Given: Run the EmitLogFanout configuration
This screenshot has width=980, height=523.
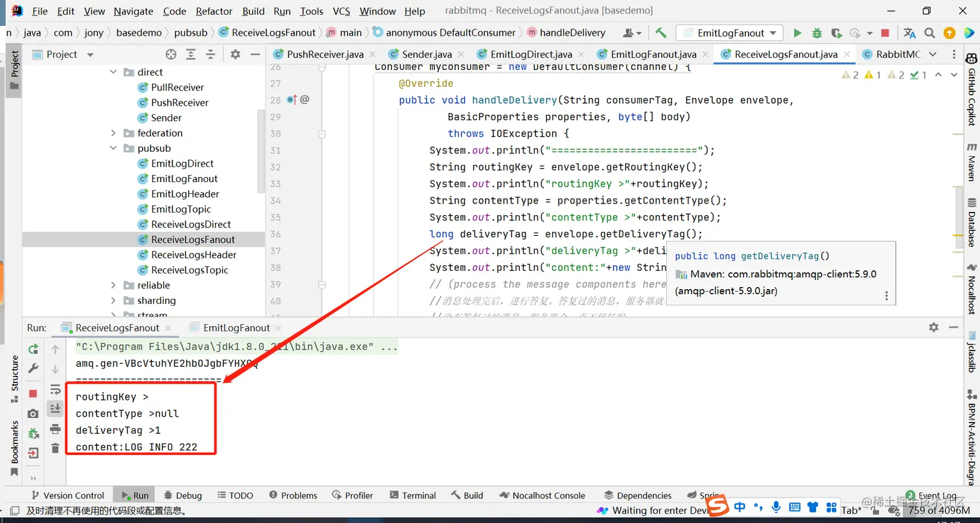Looking at the screenshot, I should pyautogui.click(x=797, y=33).
